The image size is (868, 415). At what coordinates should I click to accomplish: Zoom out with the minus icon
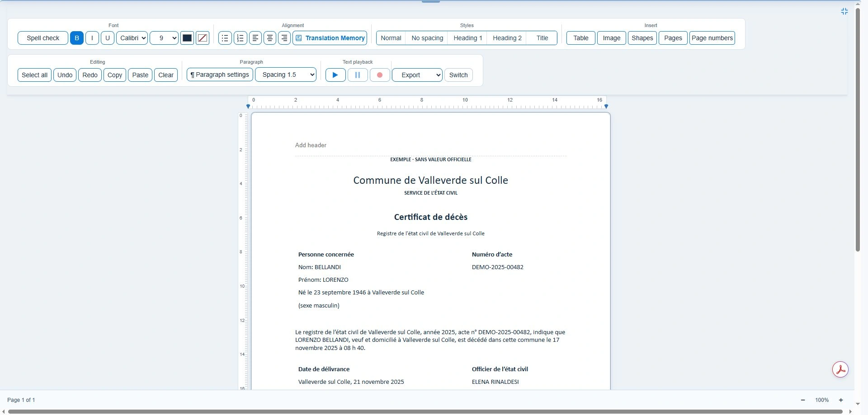tap(803, 400)
